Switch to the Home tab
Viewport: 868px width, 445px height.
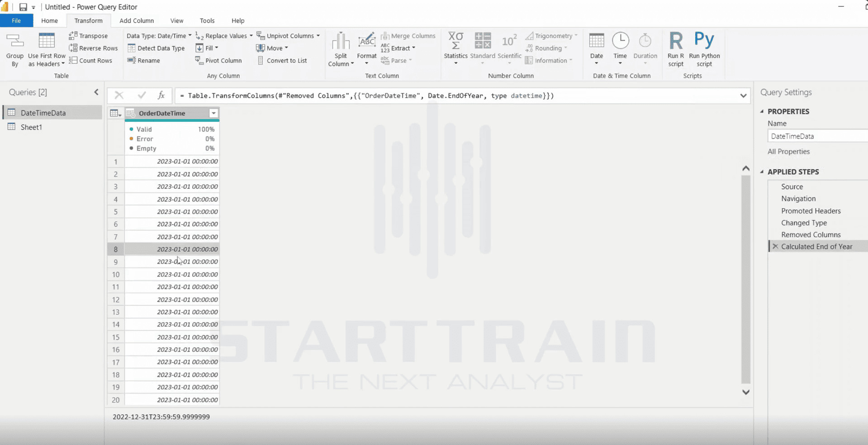[x=49, y=21]
